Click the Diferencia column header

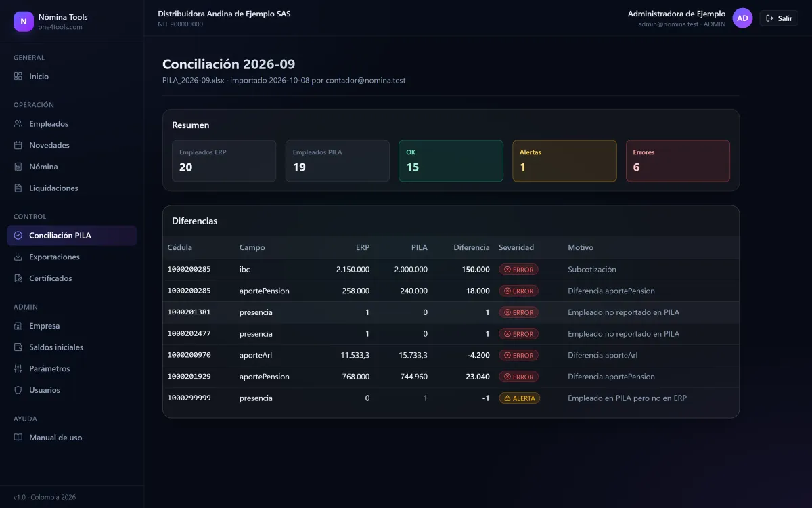click(x=472, y=247)
